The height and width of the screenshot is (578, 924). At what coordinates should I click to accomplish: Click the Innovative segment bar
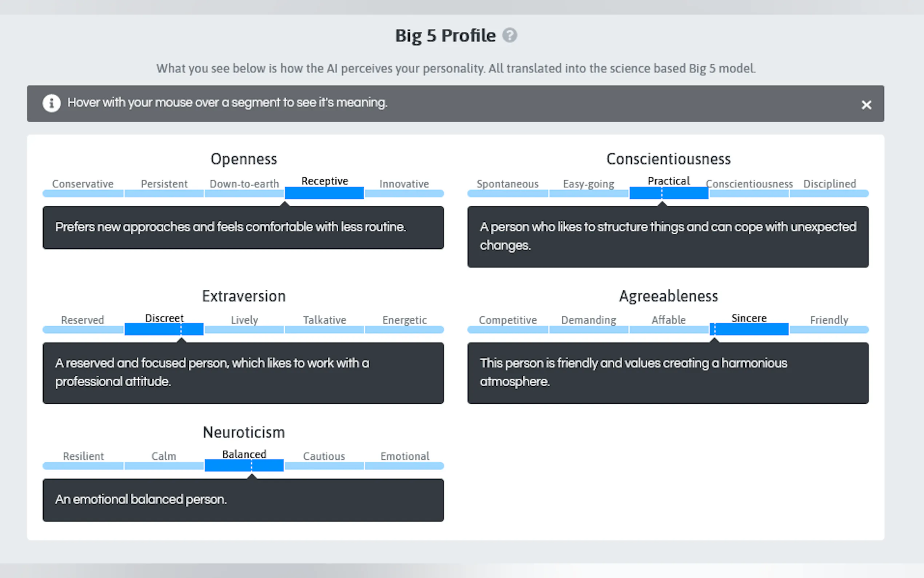click(x=404, y=193)
